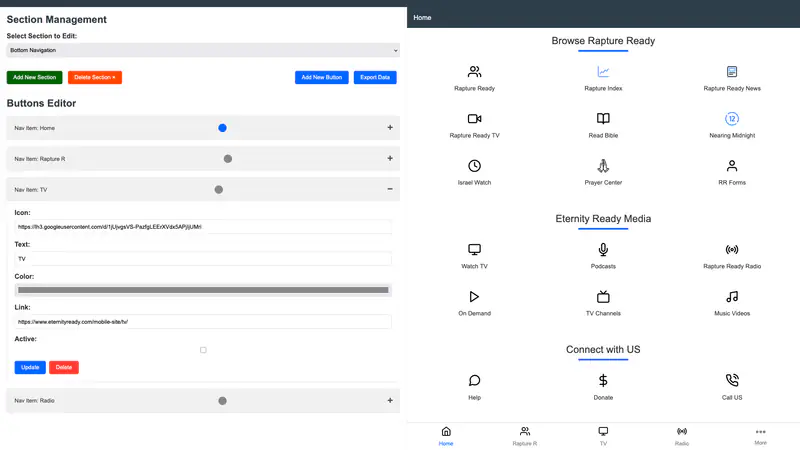Viewport: 800px width, 450px height.
Task: Open the Donate dollar icon
Action: click(x=603, y=381)
